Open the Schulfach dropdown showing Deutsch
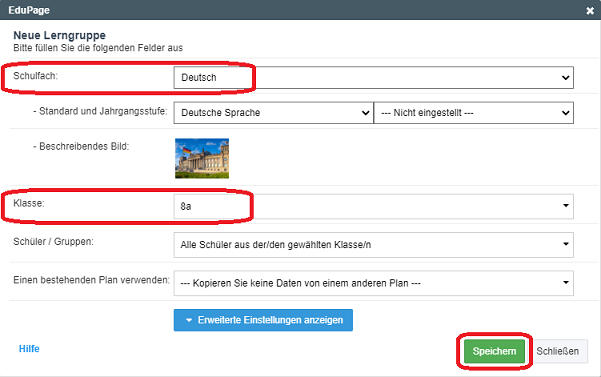Screen dimensions: 601x377 [373, 77]
